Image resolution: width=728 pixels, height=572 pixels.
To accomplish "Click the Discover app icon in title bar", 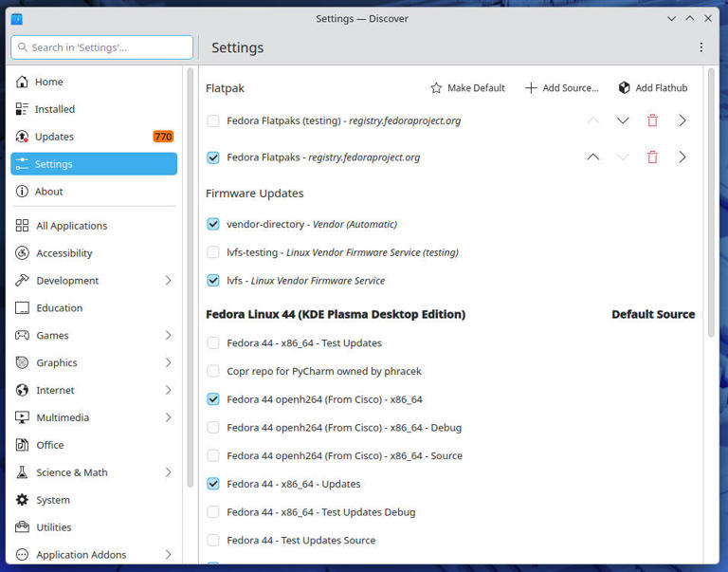I will [x=17, y=19].
